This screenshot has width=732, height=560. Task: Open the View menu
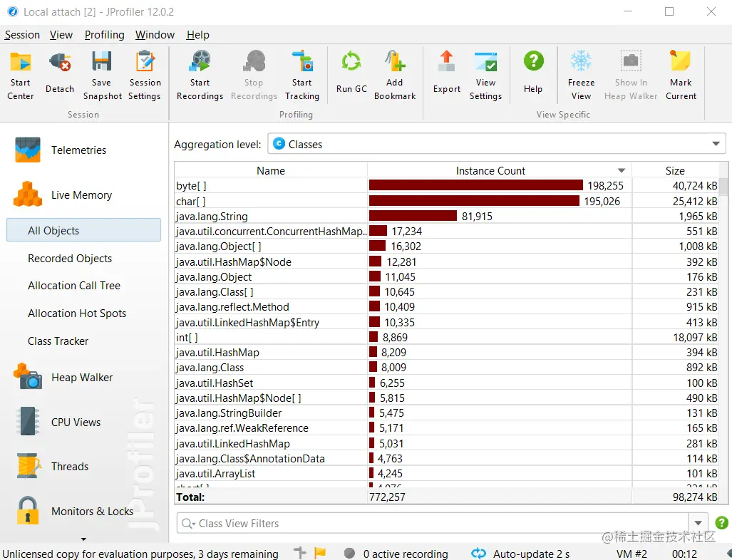pyautogui.click(x=61, y=34)
